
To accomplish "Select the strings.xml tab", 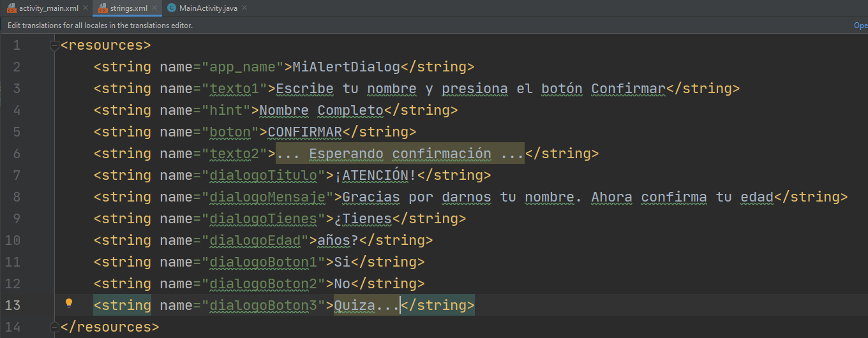I will tap(128, 8).
